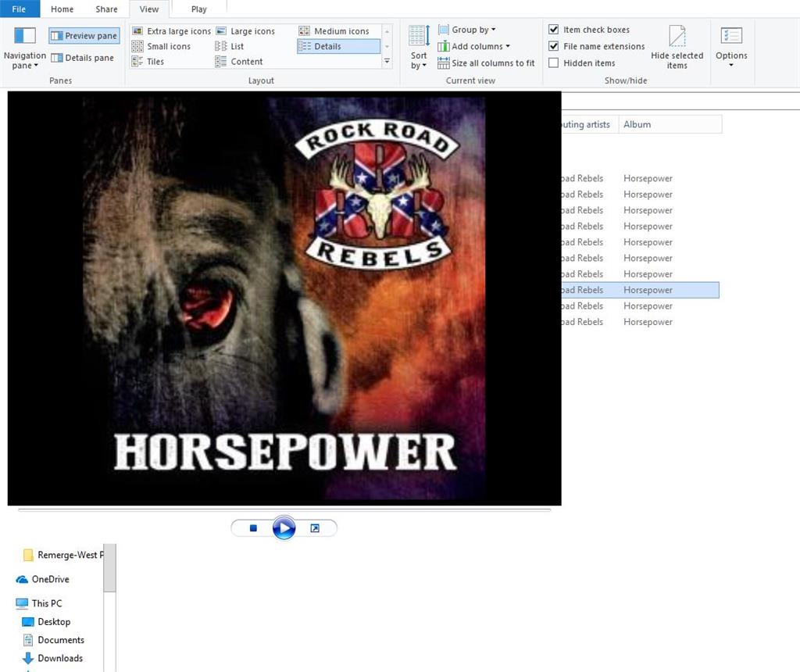Switch to the Home ribbon tab
This screenshot has width=800, height=672.
(x=62, y=9)
